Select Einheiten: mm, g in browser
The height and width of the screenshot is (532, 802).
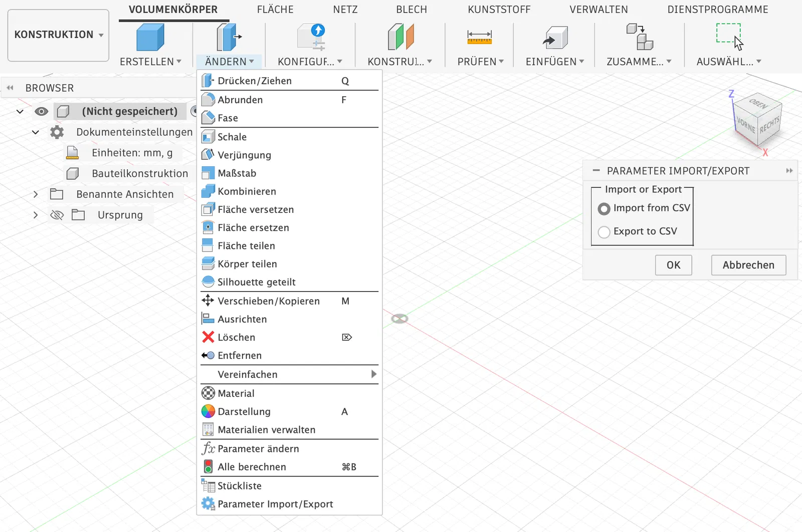pos(132,153)
